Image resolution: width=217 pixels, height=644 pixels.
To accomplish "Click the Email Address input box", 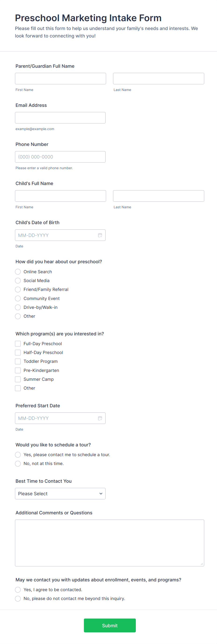I will (60, 118).
